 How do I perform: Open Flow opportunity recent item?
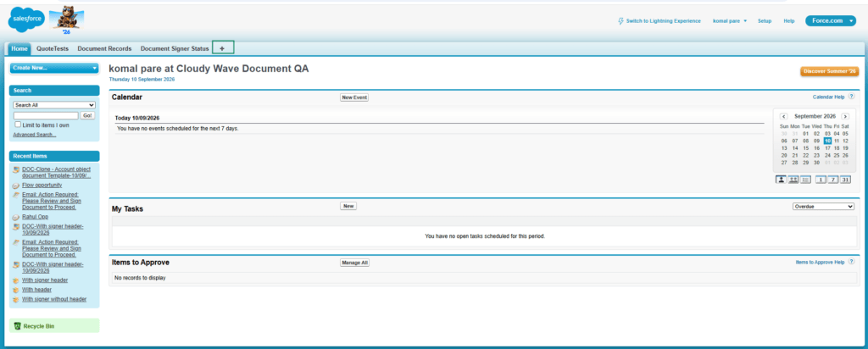[42, 185]
